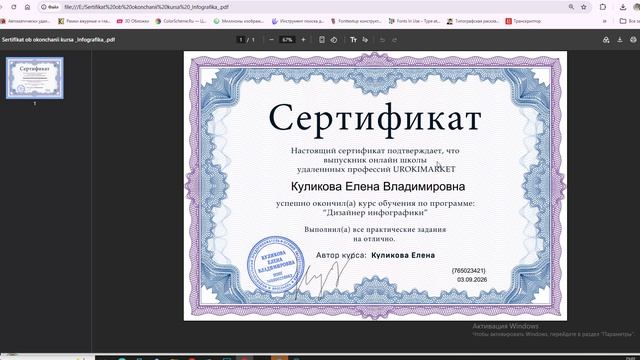Click the name Куликова Елена Владимировна on the certificate

coord(378,187)
